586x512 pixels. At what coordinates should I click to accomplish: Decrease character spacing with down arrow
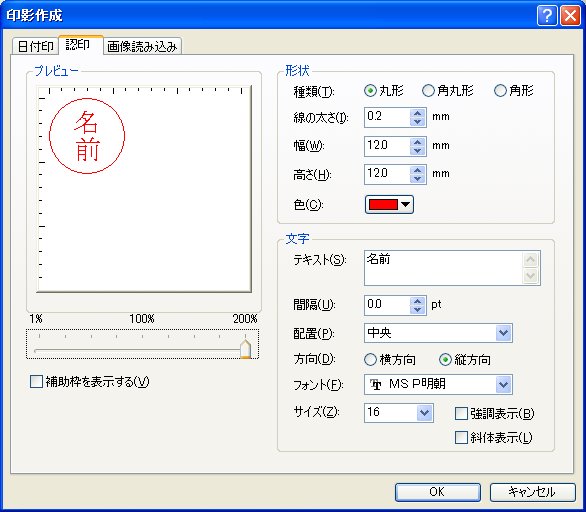click(x=417, y=309)
